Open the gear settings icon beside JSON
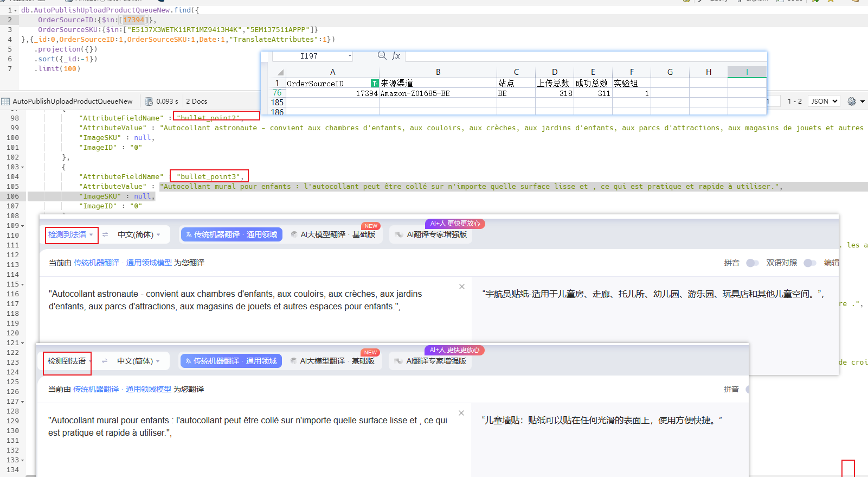 [x=852, y=101]
